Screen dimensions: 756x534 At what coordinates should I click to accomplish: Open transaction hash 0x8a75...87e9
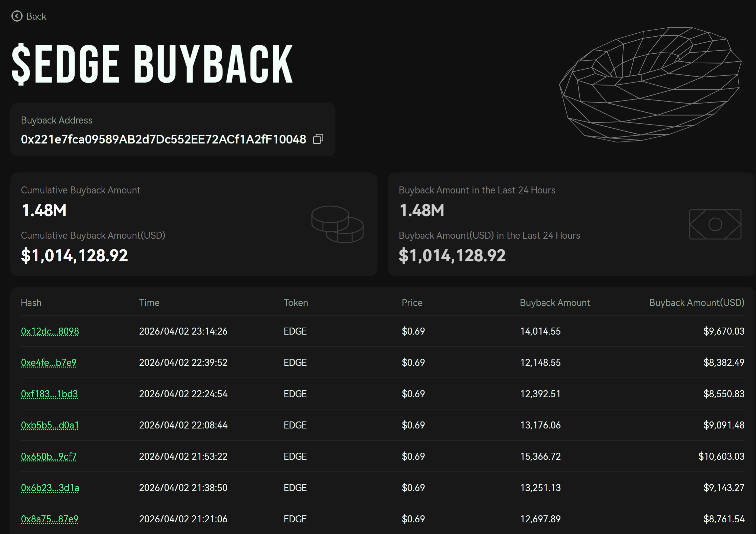click(x=50, y=519)
